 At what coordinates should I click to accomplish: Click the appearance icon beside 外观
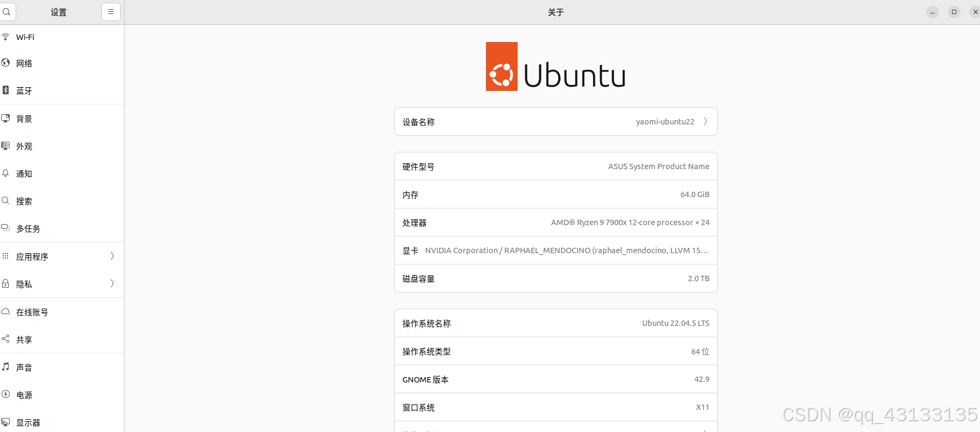click(x=5, y=145)
